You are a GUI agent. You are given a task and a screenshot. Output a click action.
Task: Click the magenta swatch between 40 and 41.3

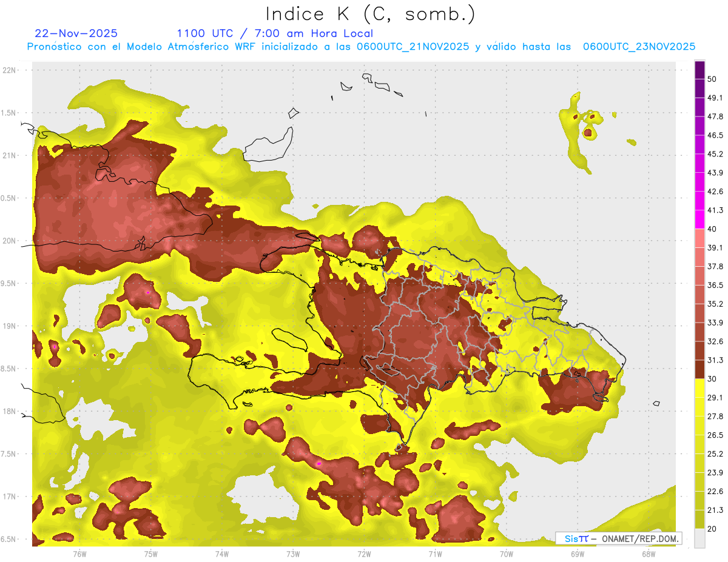[x=699, y=219]
